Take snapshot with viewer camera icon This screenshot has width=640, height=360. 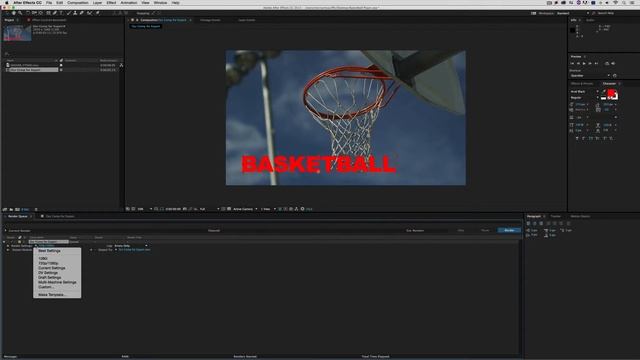pos(185,209)
